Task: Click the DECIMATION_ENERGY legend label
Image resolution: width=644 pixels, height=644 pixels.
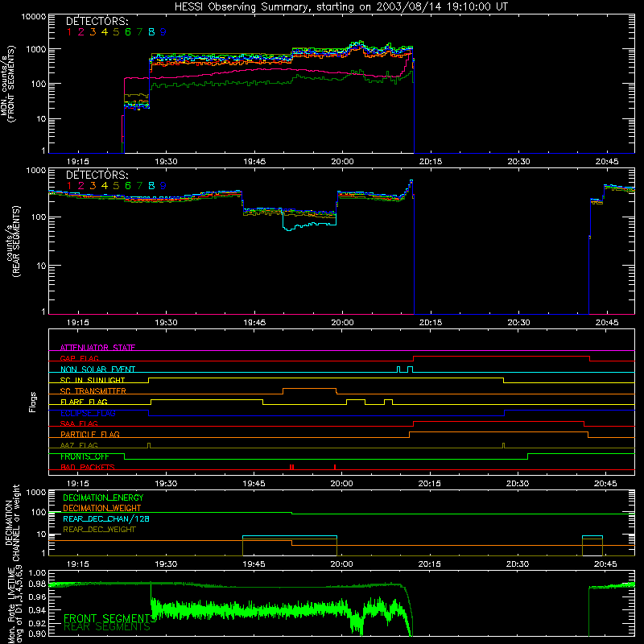Action: tap(103, 497)
